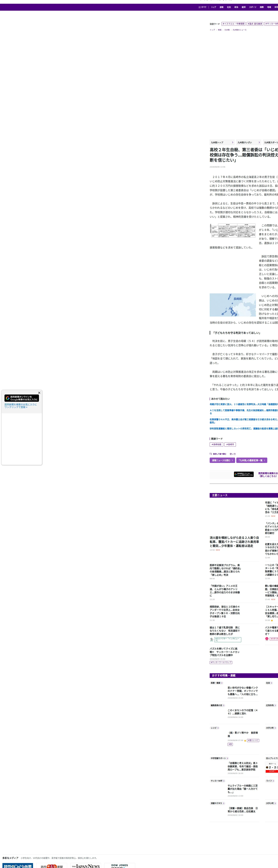The image size is (278, 868).
Task: Click 九州発のニュース breadcrumb link
Action: coord(239,30)
